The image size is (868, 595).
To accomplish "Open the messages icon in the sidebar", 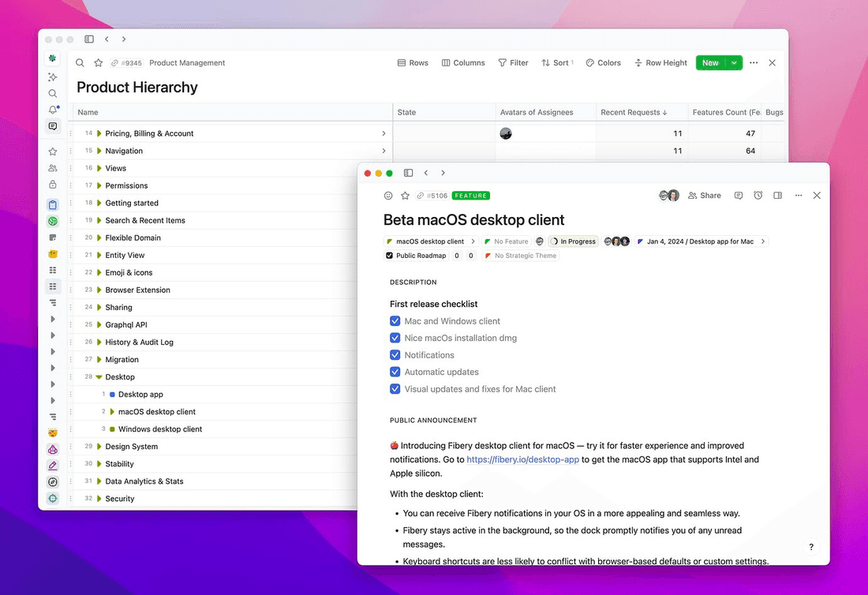I will [x=52, y=126].
